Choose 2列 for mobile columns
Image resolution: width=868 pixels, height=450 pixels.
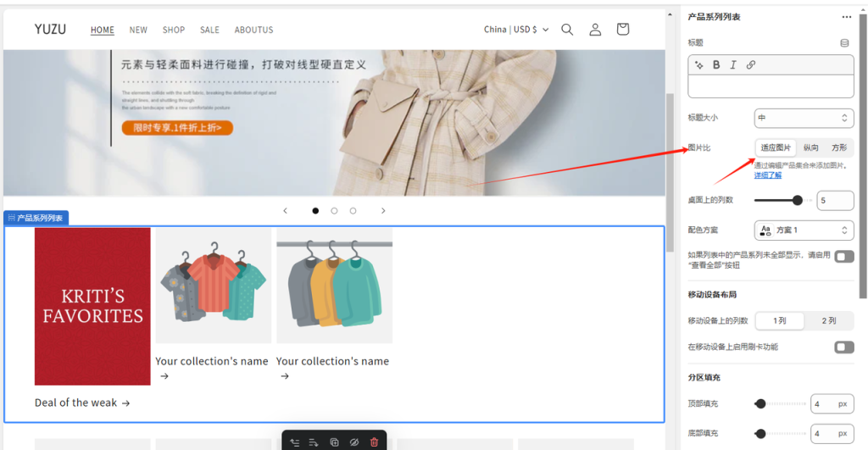(x=829, y=321)
